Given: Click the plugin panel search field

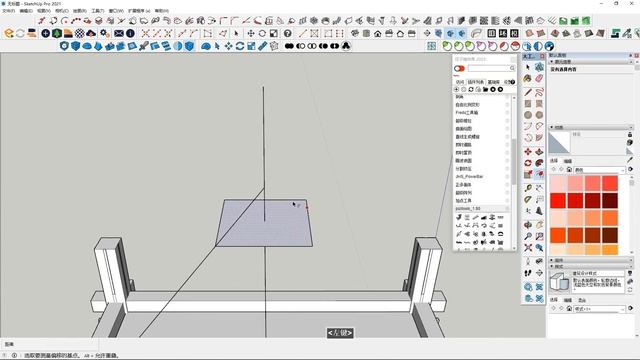Looking at the screenshot, I should coord(491,68).
